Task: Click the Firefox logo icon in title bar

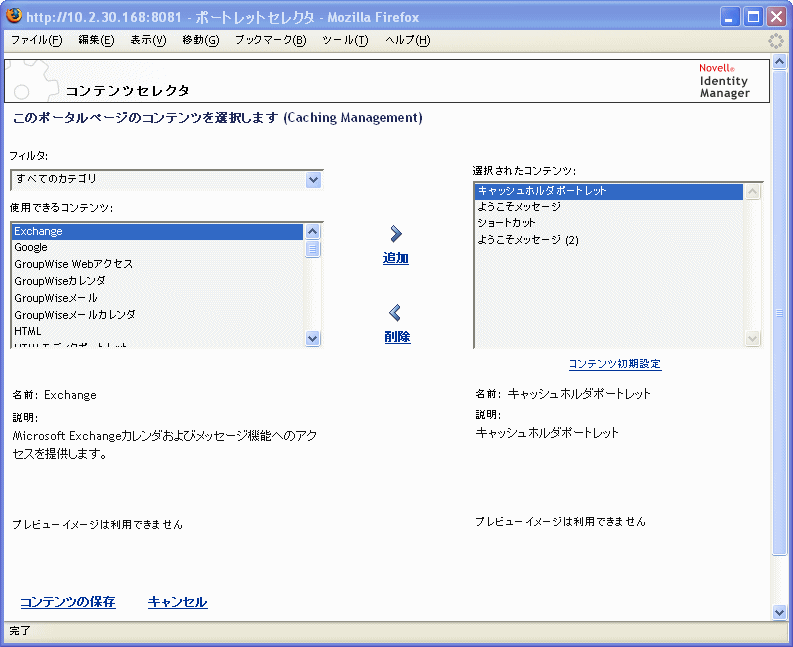Action: pos(14,16)
